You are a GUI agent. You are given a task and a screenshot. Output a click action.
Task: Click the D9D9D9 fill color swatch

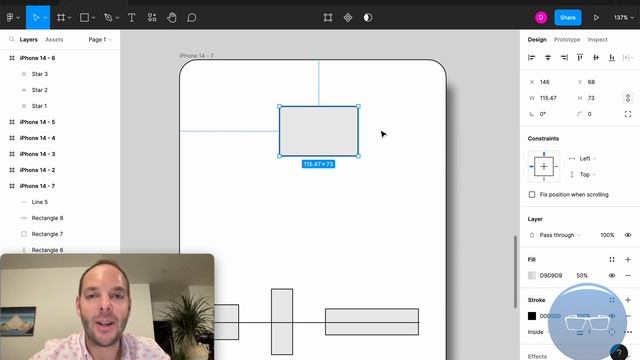[x=532, y=276]
